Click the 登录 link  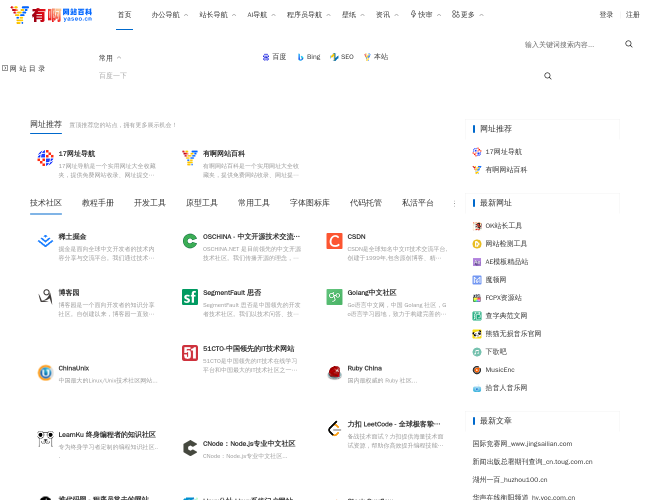(606, 15)
